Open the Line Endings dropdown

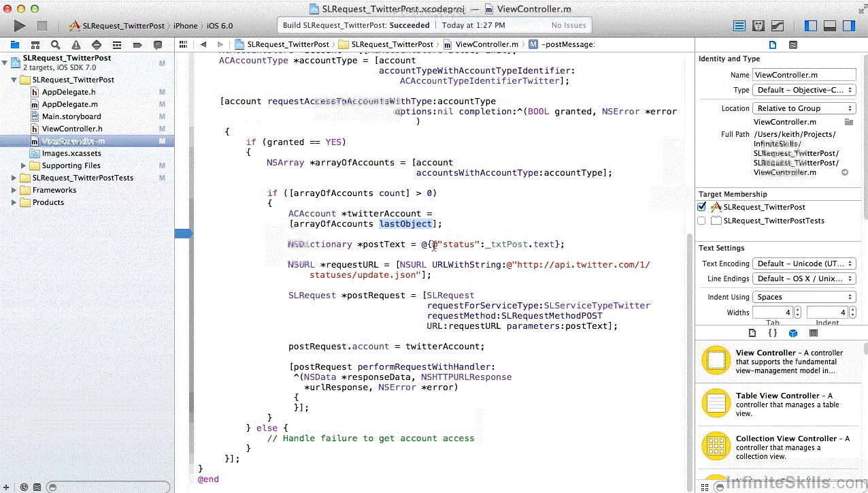pos(804,279)
